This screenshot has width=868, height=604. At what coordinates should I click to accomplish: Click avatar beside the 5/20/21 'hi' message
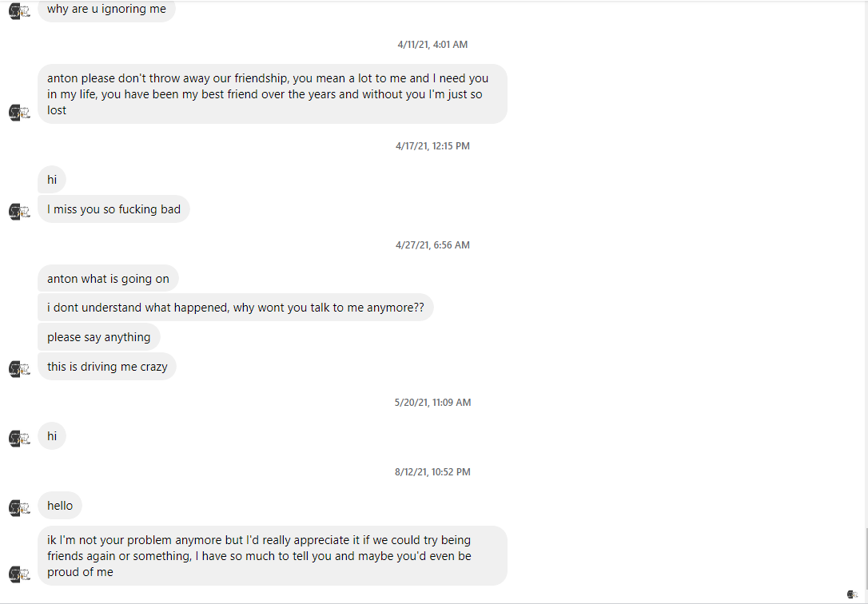pos(19,438)
